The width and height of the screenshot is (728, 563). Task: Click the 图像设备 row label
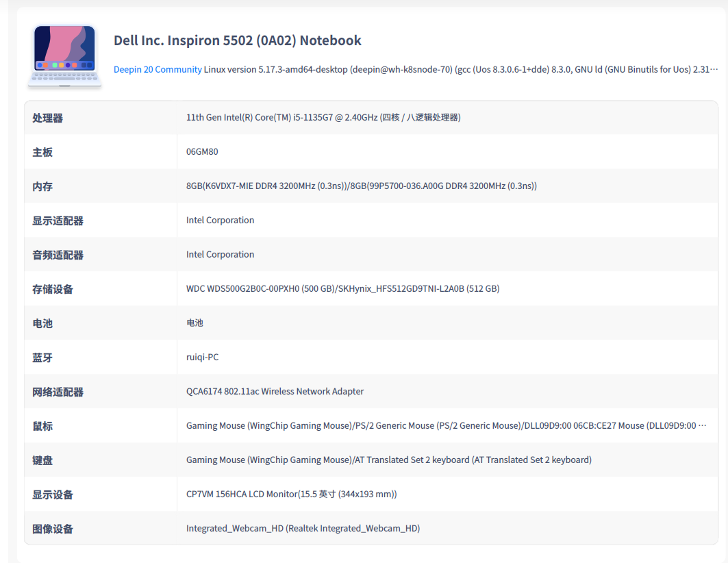53,529
